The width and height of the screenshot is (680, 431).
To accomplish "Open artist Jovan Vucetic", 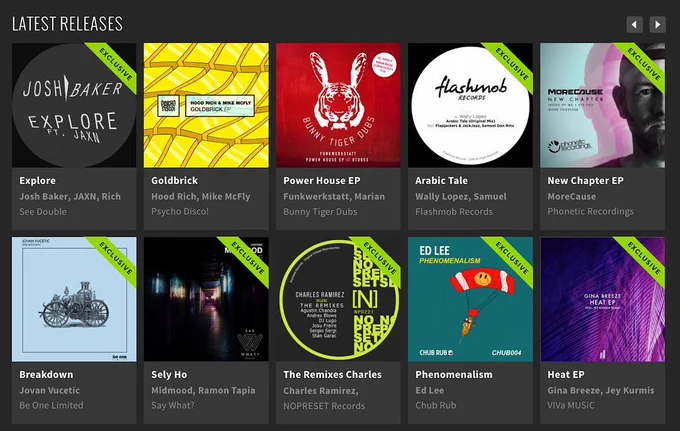I will tap(49, 390).
